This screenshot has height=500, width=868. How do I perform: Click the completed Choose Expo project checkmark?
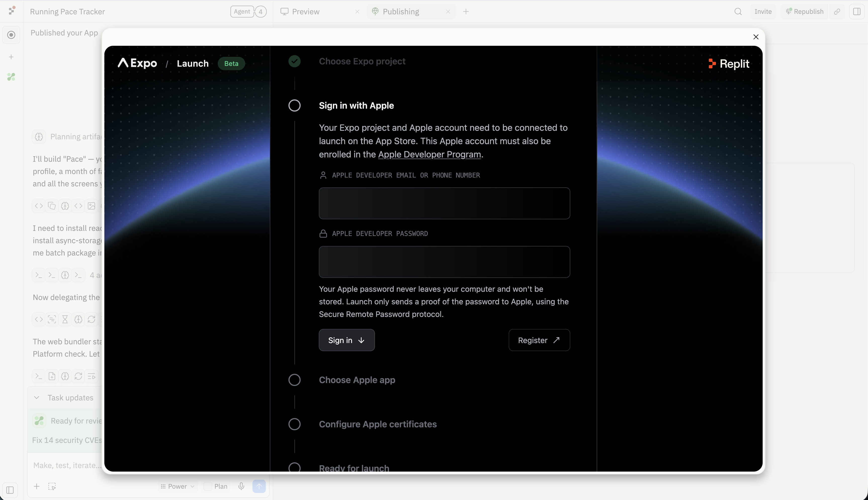[294, 61]
